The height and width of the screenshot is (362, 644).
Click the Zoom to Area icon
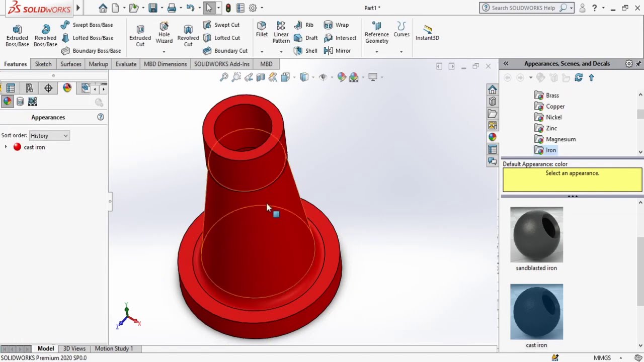236,77
